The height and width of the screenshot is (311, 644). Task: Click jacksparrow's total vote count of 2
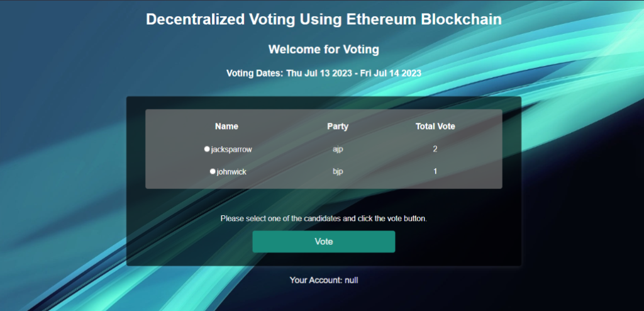pyautogui.click(x=435, y=149)
